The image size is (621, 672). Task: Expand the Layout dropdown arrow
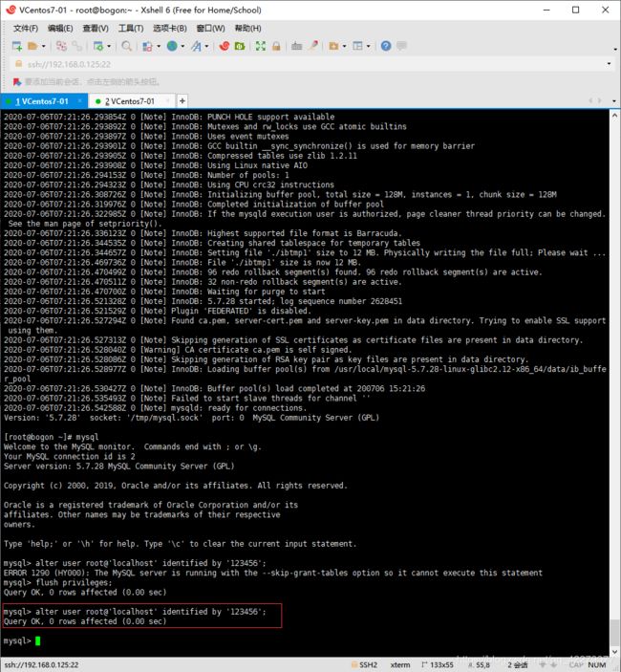(369, 46)
